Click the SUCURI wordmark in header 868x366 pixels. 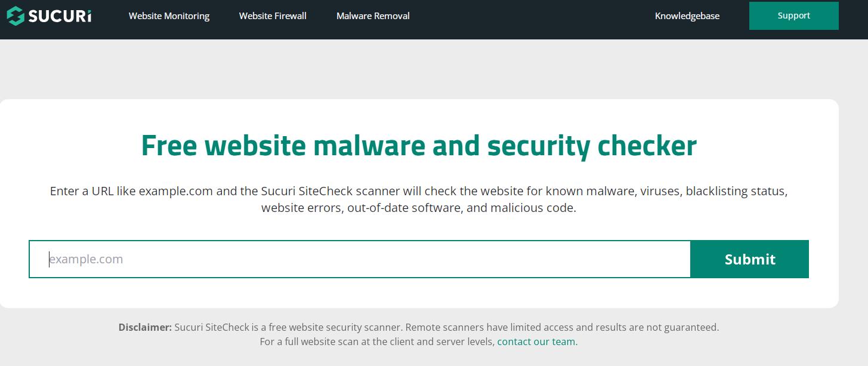pyautogui.click(x=60, y=16)
